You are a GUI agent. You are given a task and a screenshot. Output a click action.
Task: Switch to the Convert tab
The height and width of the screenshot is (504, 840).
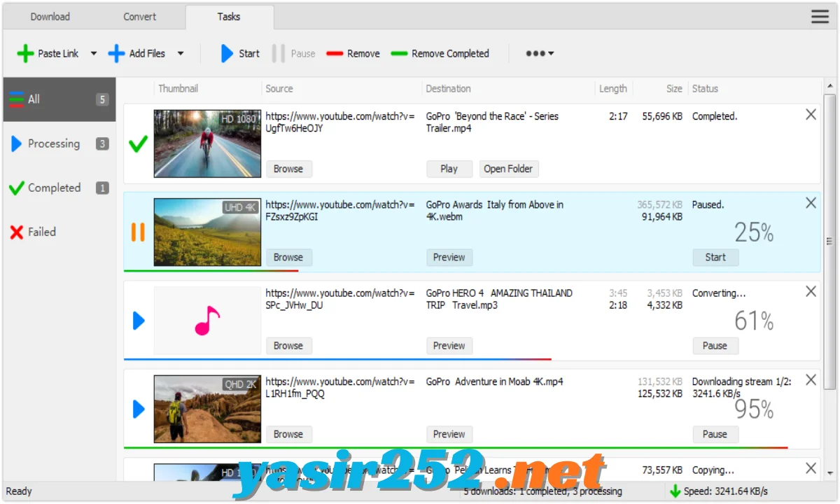point(140,17)
